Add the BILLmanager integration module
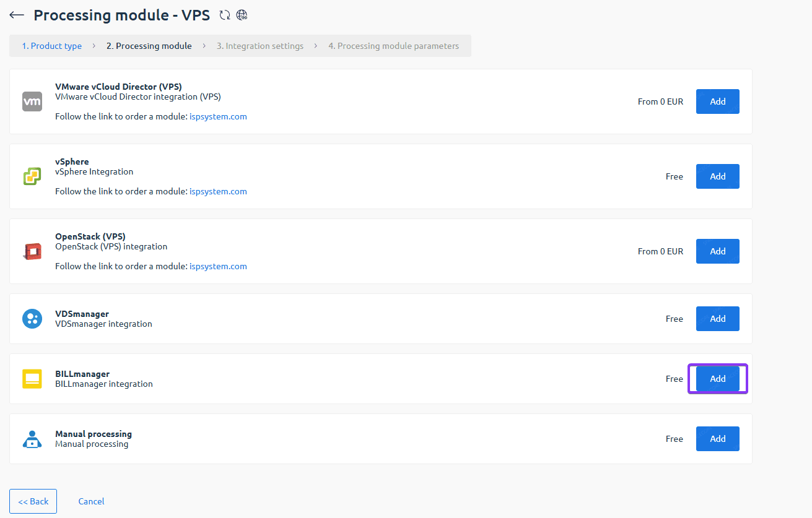Screen dimensions: 812x518 tap(717, 379)
